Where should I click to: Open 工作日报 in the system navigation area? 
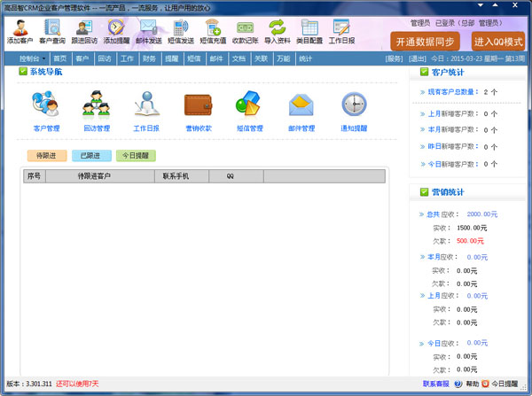click(146, 112)
